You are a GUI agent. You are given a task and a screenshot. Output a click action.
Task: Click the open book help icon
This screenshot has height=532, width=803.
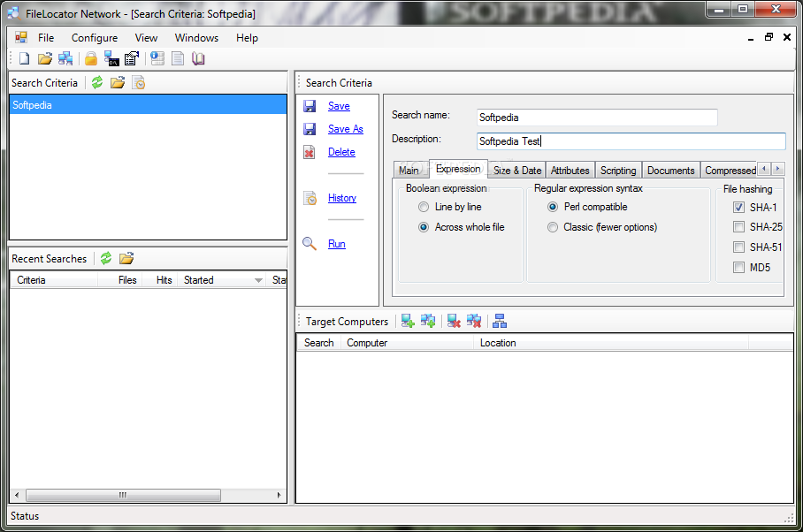(198, 59)
